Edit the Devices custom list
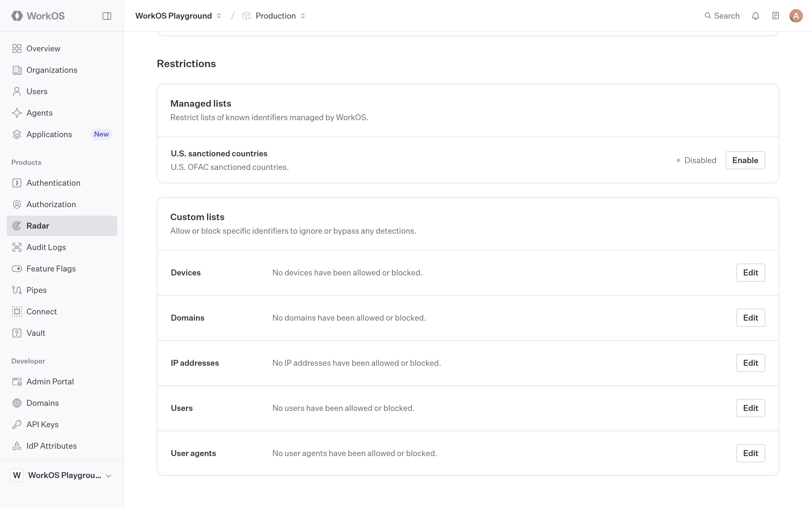 coord(751,272)
